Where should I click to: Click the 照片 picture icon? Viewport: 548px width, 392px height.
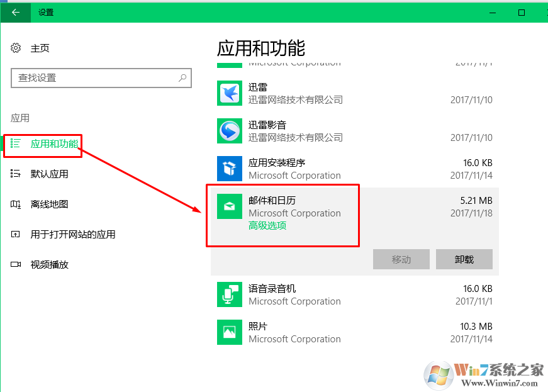coord(230,332)
